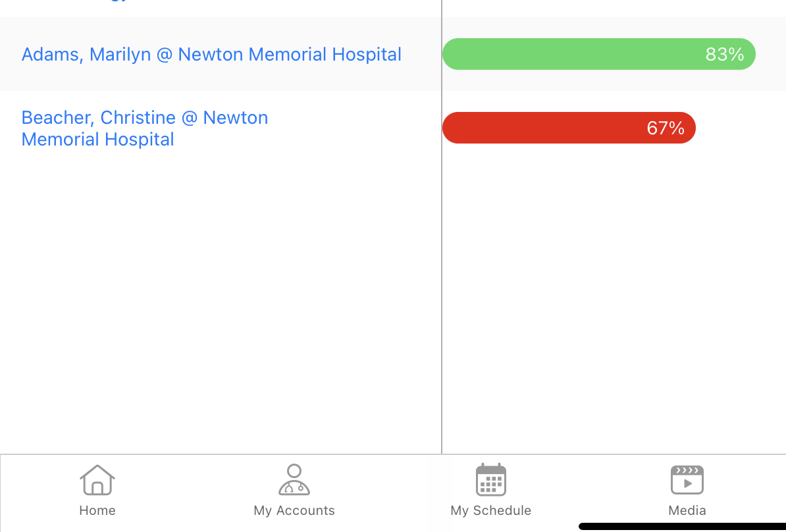Select the My Schedule calendar icon
Image resolution: width=786 pixels, height=532 pixels.
[491, 480]
